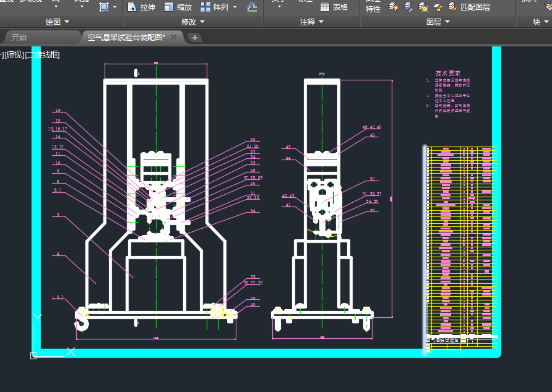552x392 pixels.
Task: Select the Stretch (拉伸) tool
Action: 141,7
